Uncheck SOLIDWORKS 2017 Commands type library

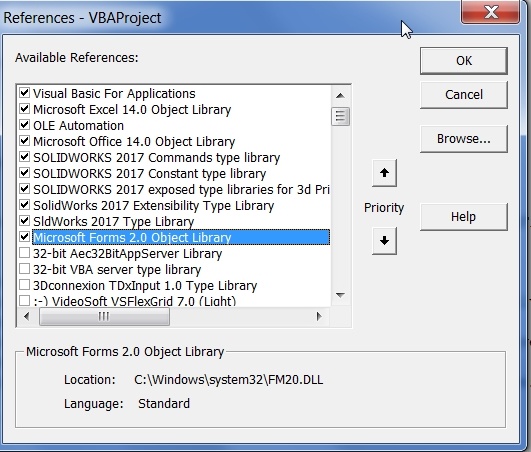(24, 156)
